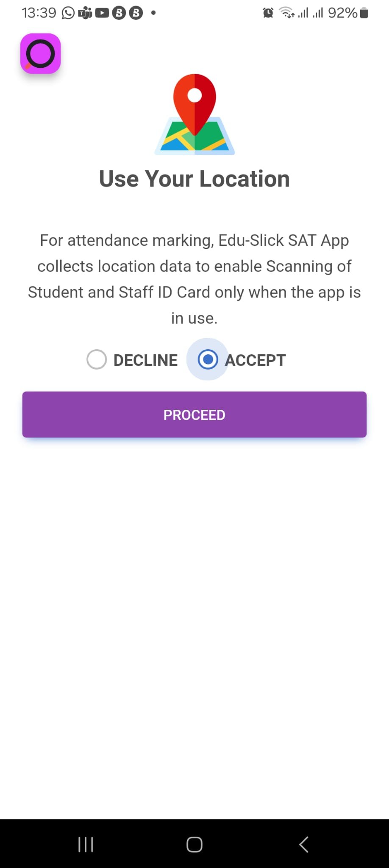Tap the map location pin illustration

(x=194, y=114)
